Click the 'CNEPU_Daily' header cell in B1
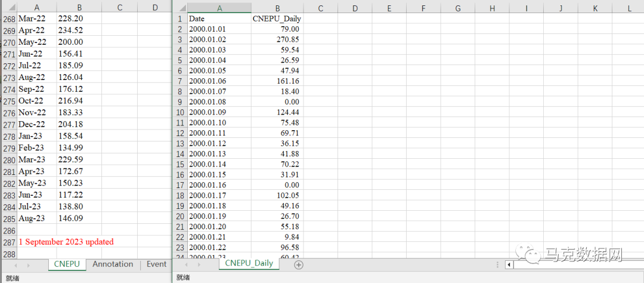The width and height of the screenshot is (644, 283). 278,19
